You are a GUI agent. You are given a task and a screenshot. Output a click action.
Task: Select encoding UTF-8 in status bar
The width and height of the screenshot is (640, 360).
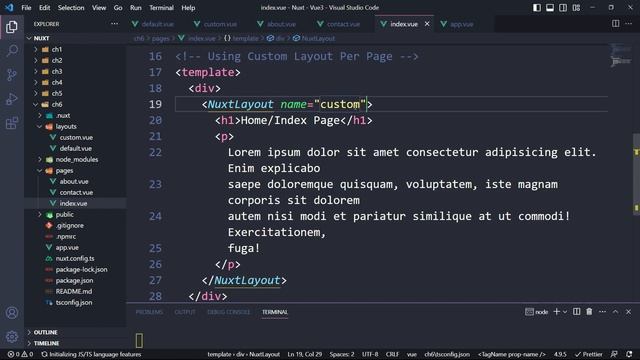pos(370,354)
